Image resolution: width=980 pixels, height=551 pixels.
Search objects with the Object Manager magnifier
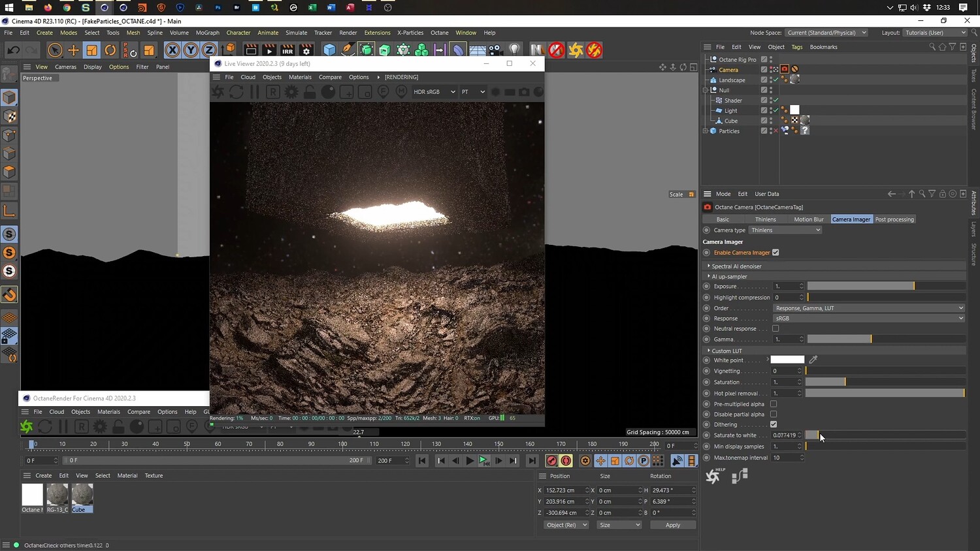[932, 47]
